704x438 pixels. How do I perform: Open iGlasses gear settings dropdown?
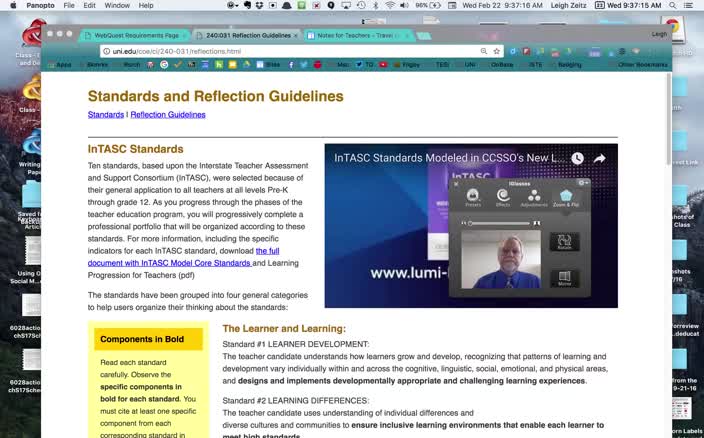click(x=583, y=183)
